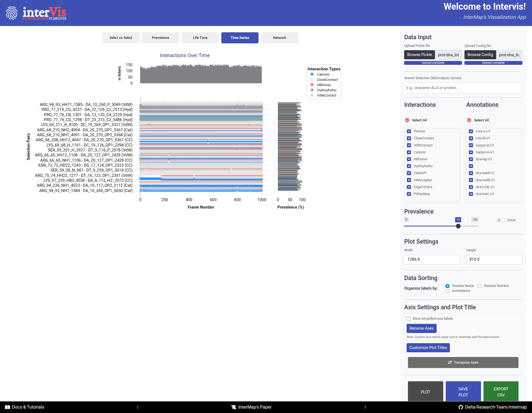Toggle Hydrophobic legend marker

312,90
